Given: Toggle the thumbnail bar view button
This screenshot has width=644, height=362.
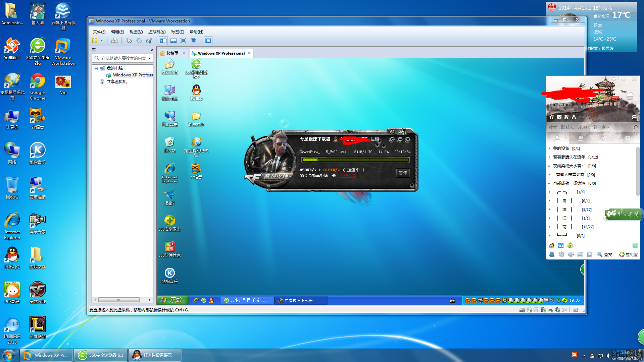Looking at the screenshot, I should point(174,41).
